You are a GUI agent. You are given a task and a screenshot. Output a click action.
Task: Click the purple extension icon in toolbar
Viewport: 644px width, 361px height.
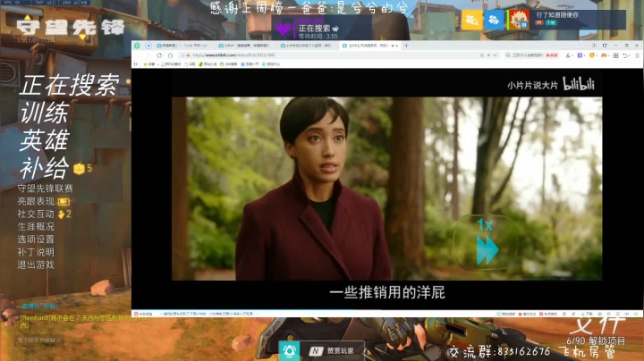coord(580,55)
